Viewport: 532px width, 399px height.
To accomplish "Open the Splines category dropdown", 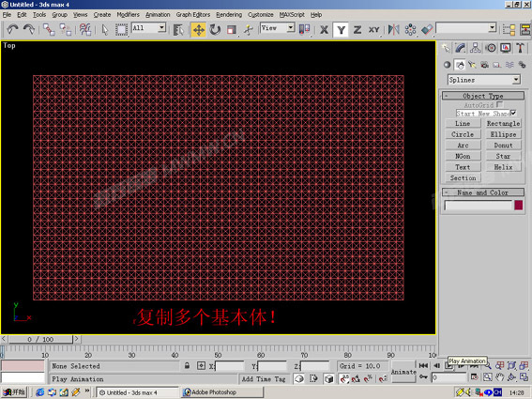I will [x=483, y=80].
